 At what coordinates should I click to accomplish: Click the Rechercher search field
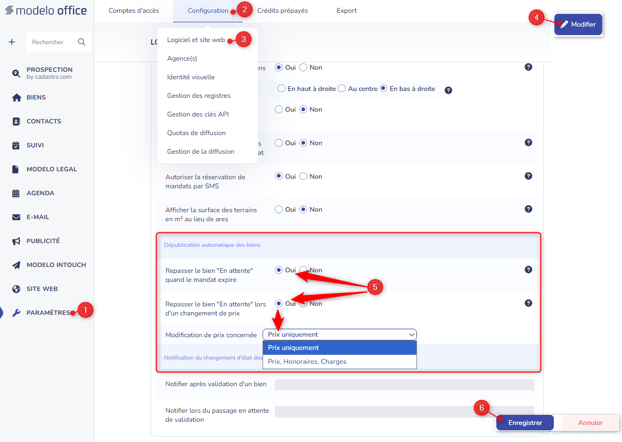pos(54,42)
